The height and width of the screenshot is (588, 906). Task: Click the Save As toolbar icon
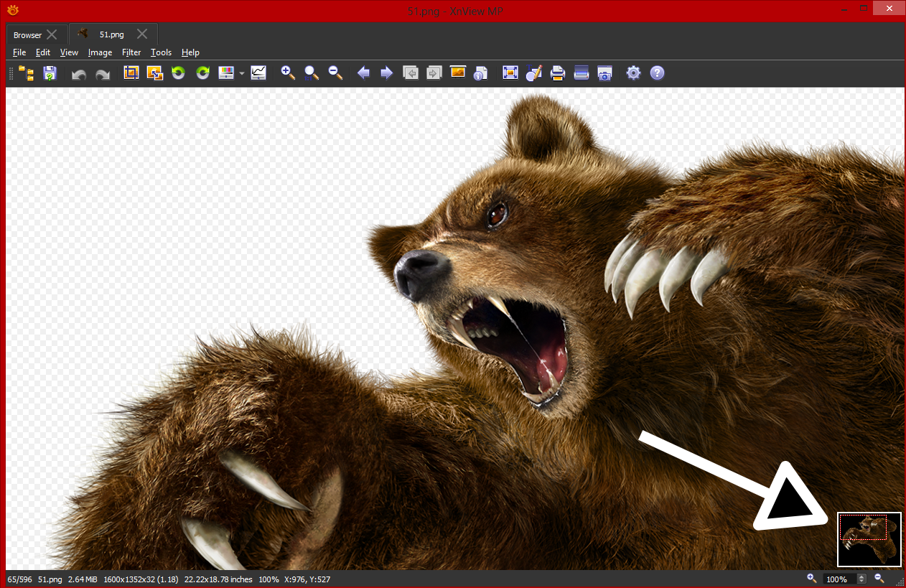coord(50,73)
